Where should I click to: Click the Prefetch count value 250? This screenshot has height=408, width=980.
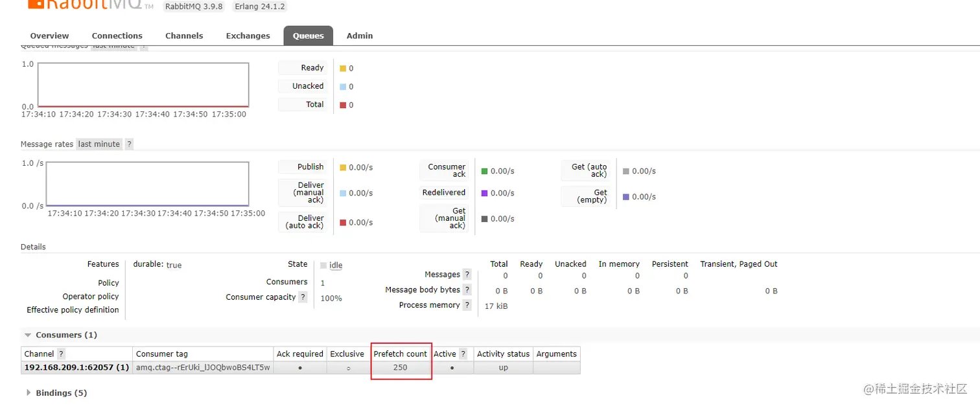(400, 367)
